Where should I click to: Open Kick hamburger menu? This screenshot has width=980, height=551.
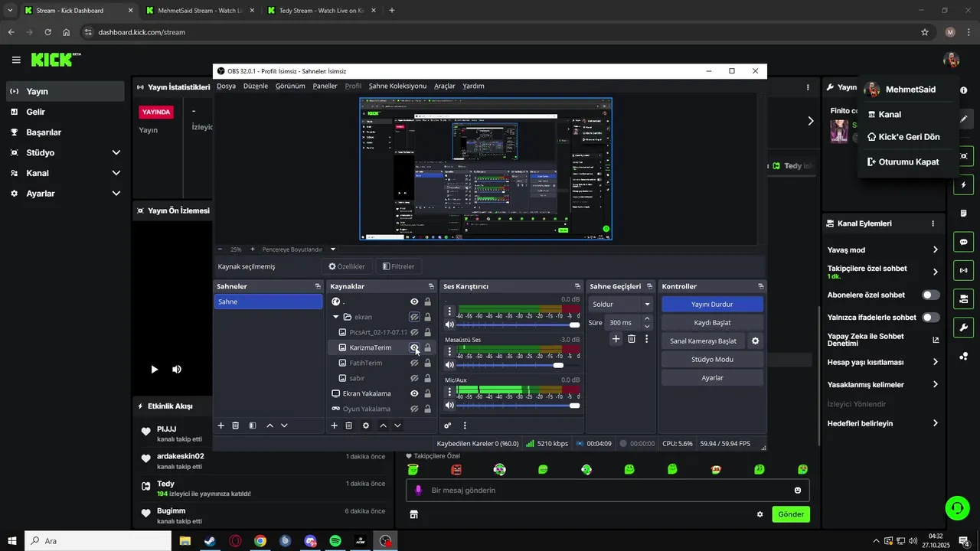(x=16, y=60)
